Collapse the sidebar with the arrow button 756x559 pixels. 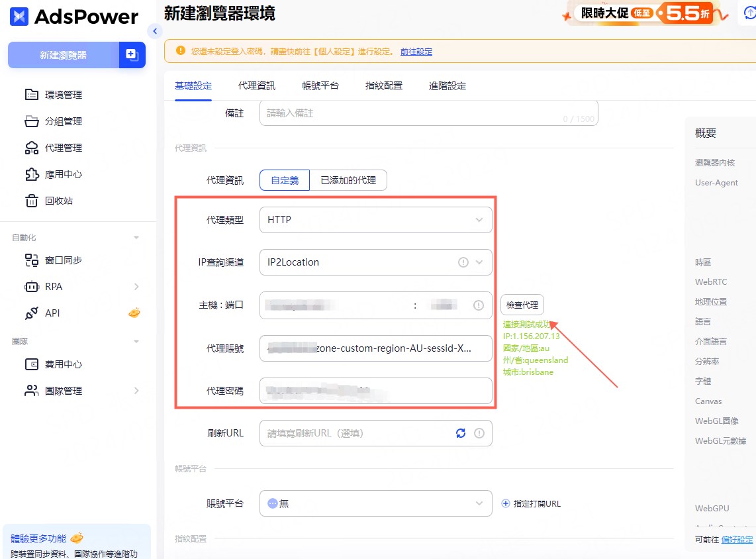click(x=155, y=31)
